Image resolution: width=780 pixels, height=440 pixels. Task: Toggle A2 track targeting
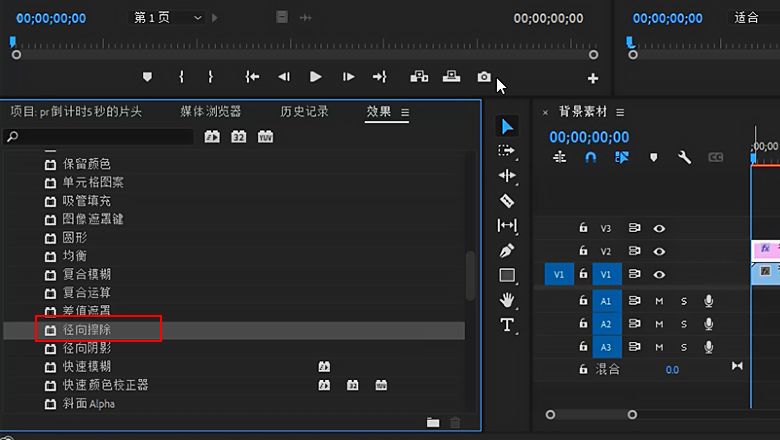[606, 324]
